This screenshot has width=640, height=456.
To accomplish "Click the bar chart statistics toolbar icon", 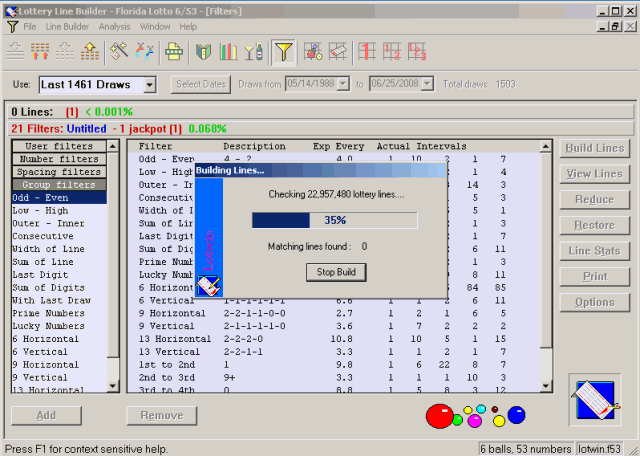I will pos(228,52).
